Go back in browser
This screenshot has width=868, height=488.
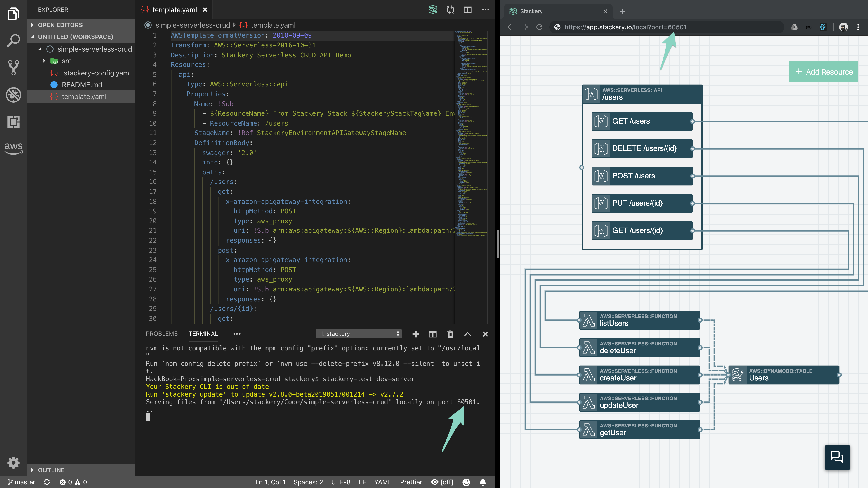(x=510, y=27)
